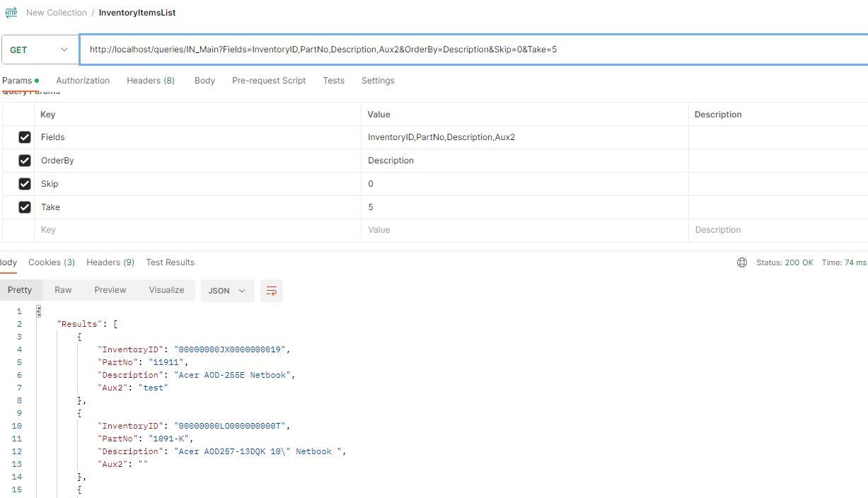The width and height of the screenshot is (868, 498).
Task: Open the Settings request tab
Action: tap(378, 81)
